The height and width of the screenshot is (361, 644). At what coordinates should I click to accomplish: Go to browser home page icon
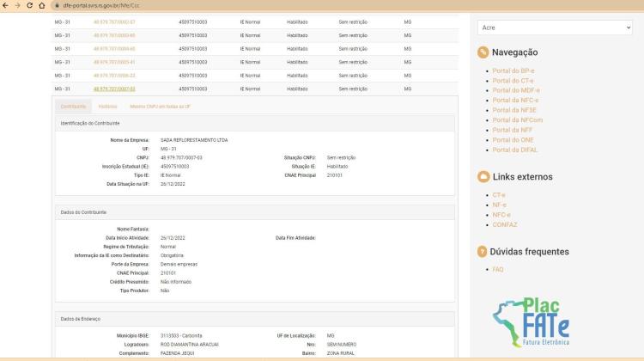[x=42, y=6]
